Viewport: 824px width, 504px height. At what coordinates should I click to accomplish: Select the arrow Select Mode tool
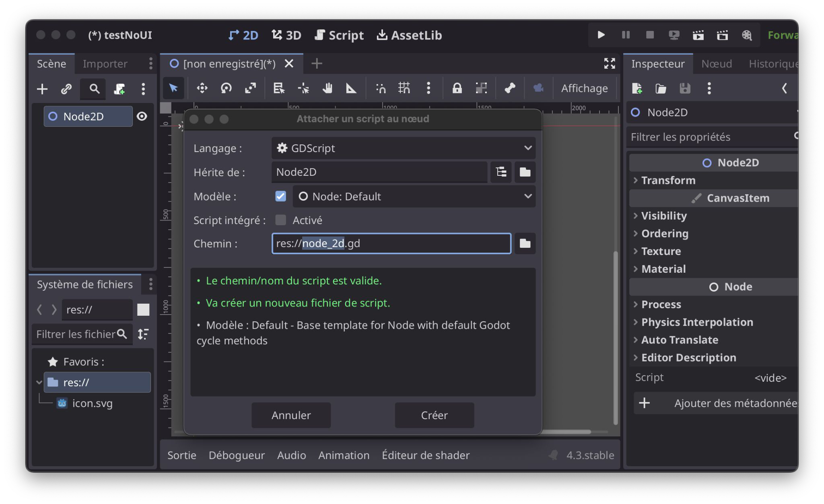(173, 88)
